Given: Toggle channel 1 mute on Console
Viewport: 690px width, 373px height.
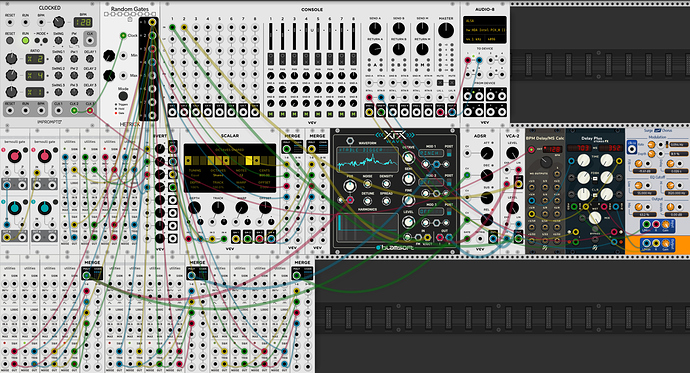Looking at the screenshot, I should click(271, 114).
